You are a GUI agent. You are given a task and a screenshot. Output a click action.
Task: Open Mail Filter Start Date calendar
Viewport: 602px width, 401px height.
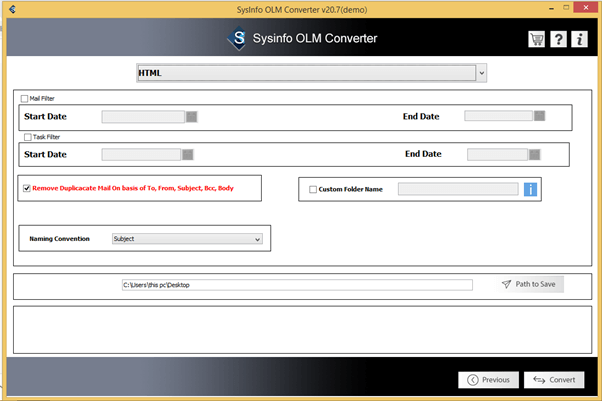tap(192, 117)
